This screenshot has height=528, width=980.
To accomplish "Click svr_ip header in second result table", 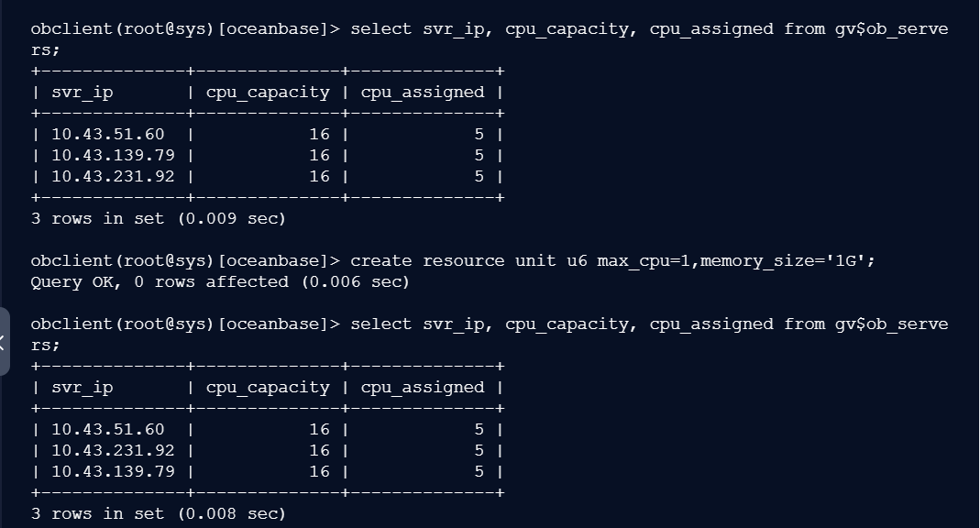I will click(83, 388).
